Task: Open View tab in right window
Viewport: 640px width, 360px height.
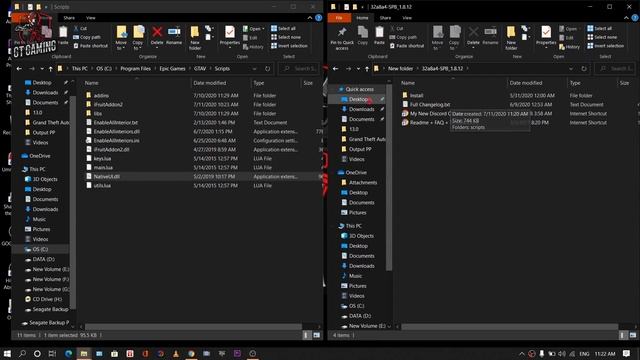Action: pyautogui.click(x=407, y=18)
